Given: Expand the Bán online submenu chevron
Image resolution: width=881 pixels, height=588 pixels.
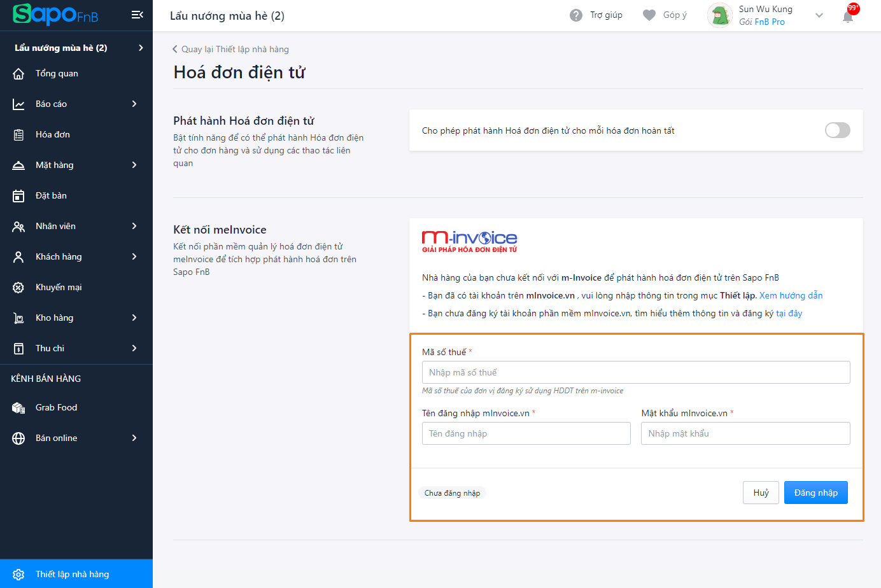Looking at the screenshot, I should [134, 438].
